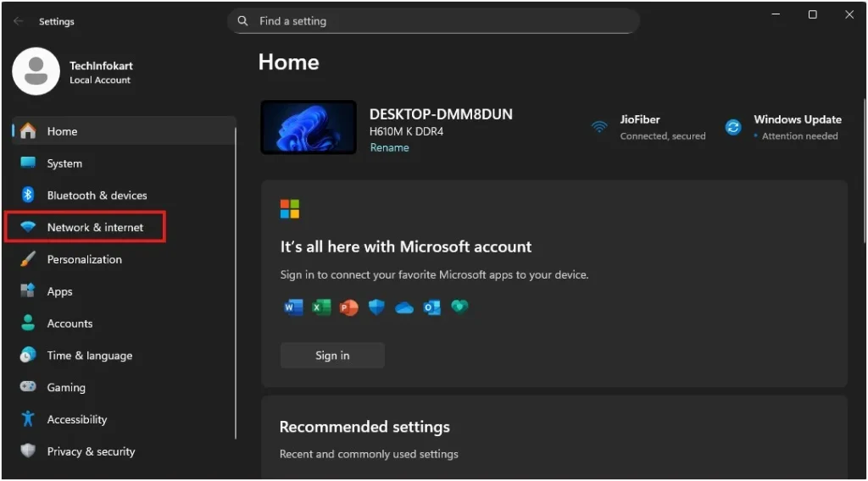This screenshot has height=481, width=868.
Task: Click the Find a setting search box
Action: click(433, 21)
